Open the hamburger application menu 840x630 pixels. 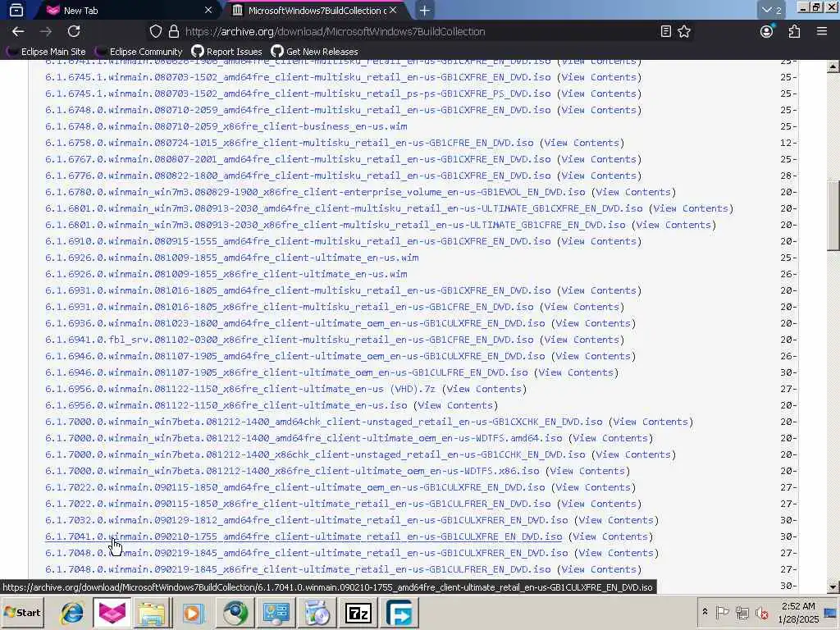click(x=822, y=32)
